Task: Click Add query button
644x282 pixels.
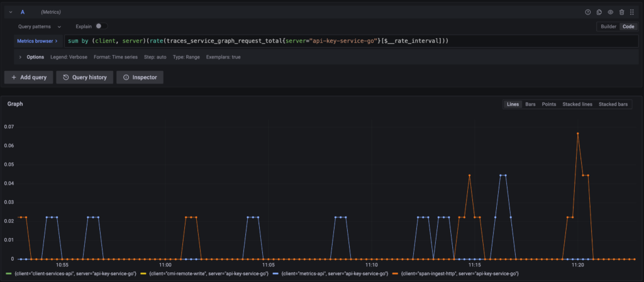Action: [29, 77]
